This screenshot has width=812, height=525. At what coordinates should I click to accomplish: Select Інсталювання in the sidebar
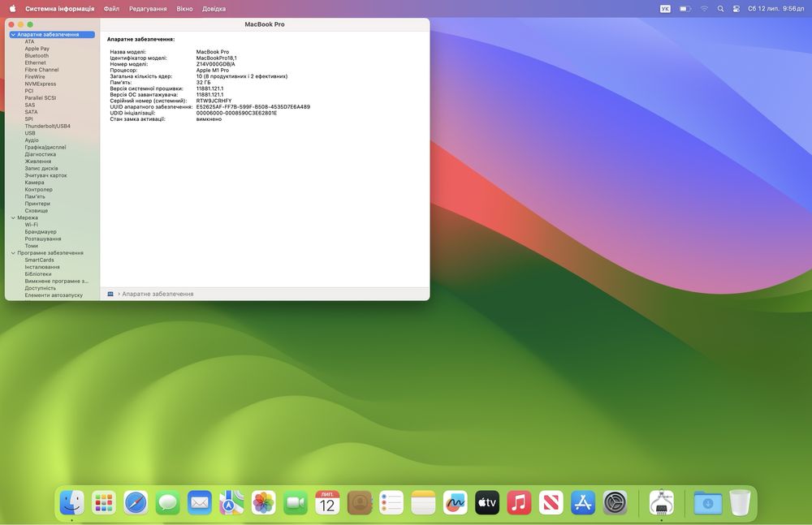pos(42,267)
